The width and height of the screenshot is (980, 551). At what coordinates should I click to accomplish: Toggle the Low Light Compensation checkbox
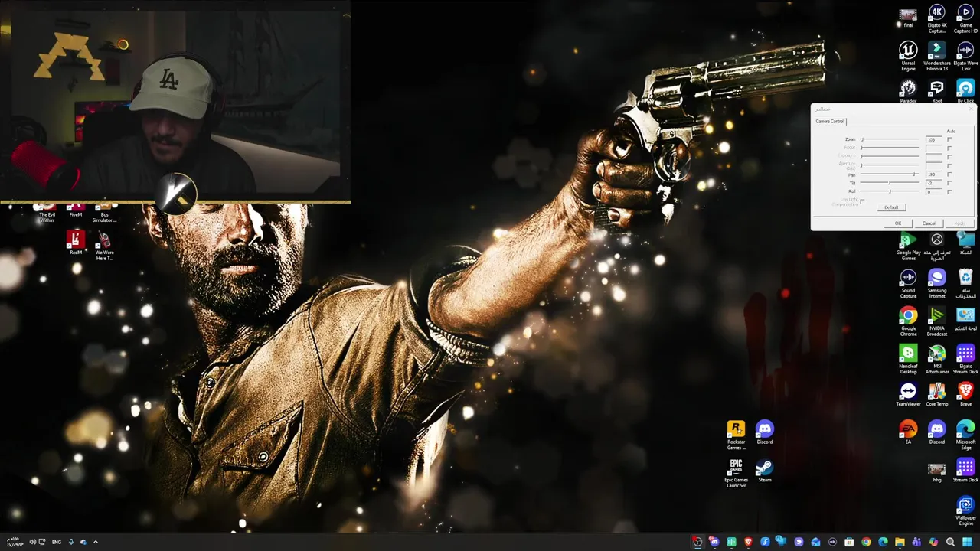pyautogui.click(x=862, y=201)
